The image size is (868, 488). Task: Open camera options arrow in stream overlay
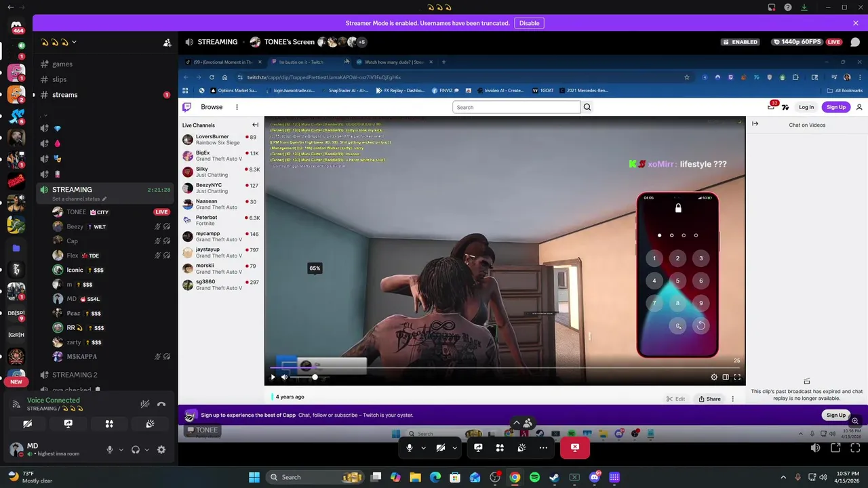point(454,447)
